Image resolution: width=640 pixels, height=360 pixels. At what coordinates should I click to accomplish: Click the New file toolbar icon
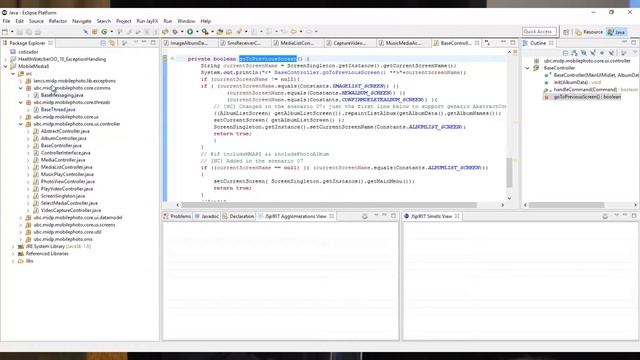point(5,31)
